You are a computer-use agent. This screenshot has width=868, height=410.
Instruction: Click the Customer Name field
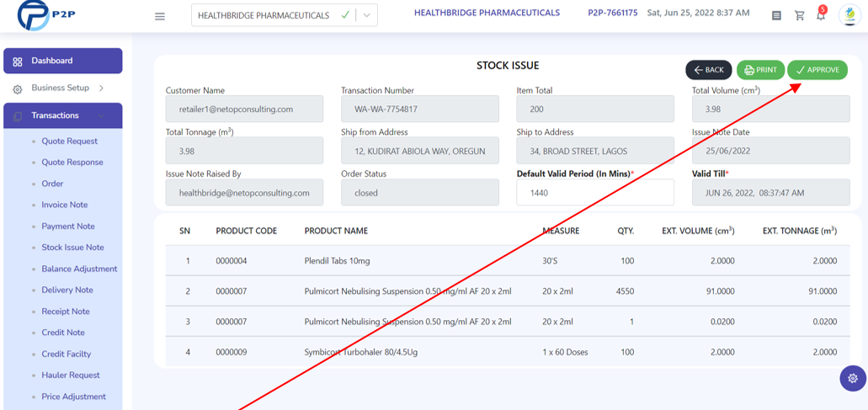click(244, 109)
